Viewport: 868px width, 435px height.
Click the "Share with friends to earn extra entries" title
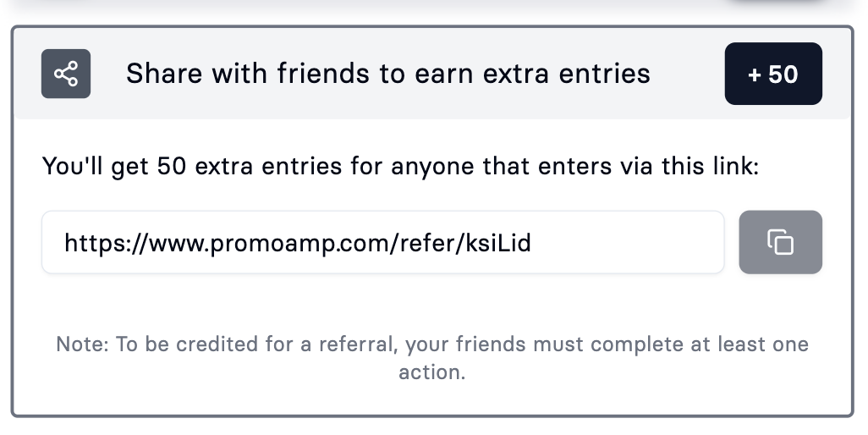(x=387, y=74)
